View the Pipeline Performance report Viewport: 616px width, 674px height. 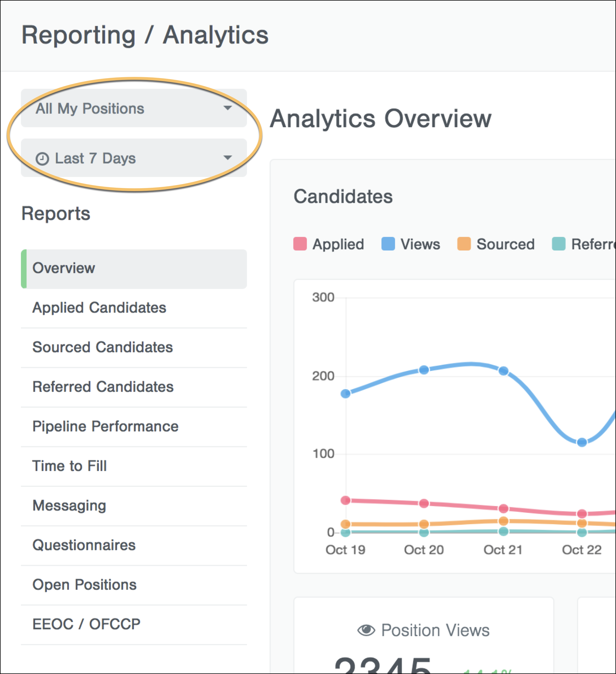[105, 426]
